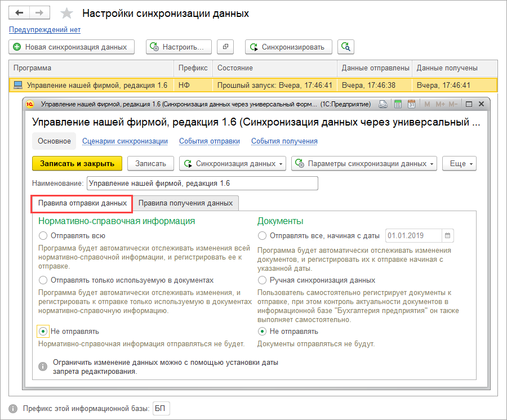
Task: Expand the 'Синхронизация данных' dropdown button
Action: [x=233, y=163]
